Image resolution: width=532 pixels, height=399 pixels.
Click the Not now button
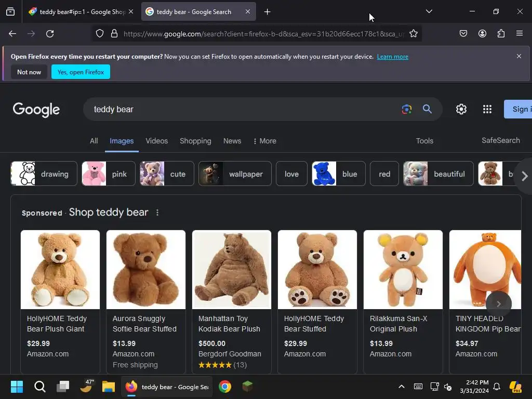(x=29, y=72)
